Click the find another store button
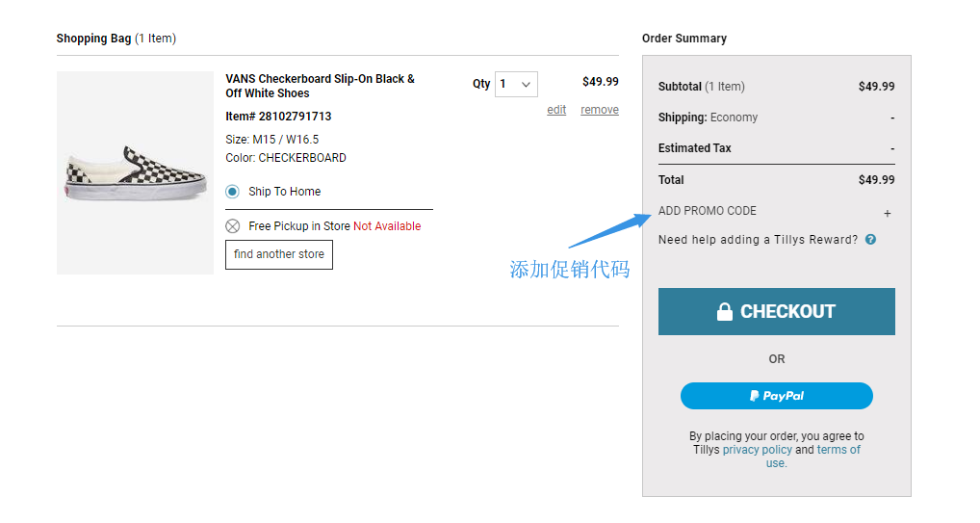This screenshot has width=980, height=523. click(279, 254)
